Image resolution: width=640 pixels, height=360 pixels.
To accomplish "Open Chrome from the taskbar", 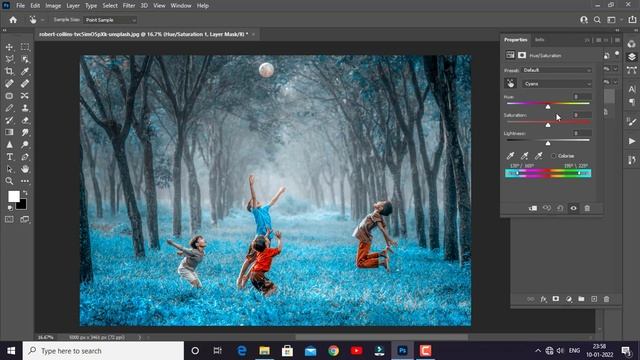I will 333,351.
